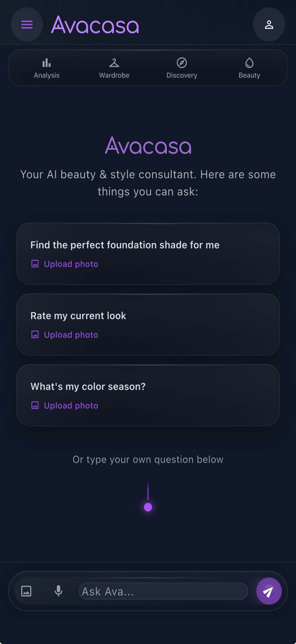The width and height of the screenshot is (296, 644).
Task: Select the 'Find the perfect foundation shade' card
Action: pyautogui.click(x=148, y=254)
